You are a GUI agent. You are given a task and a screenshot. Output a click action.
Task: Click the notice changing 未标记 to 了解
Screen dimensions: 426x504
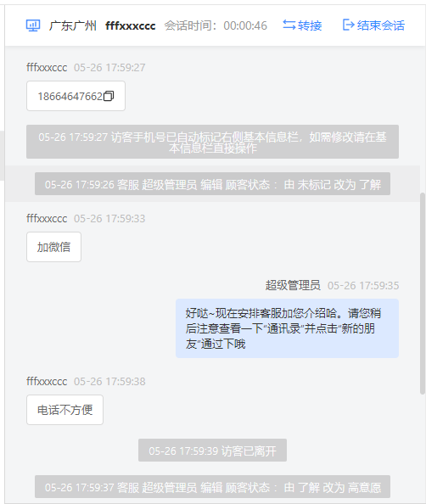pos(212,184)
